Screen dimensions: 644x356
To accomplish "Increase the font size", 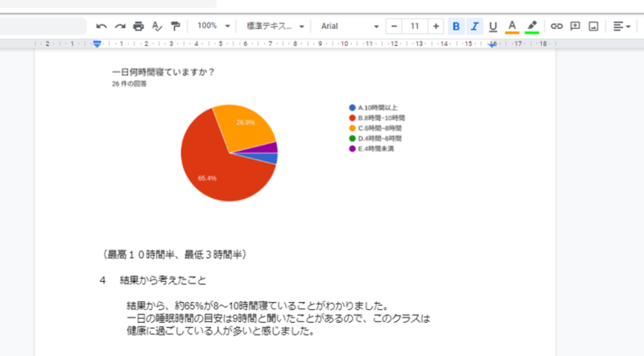I will click(436, 27).
